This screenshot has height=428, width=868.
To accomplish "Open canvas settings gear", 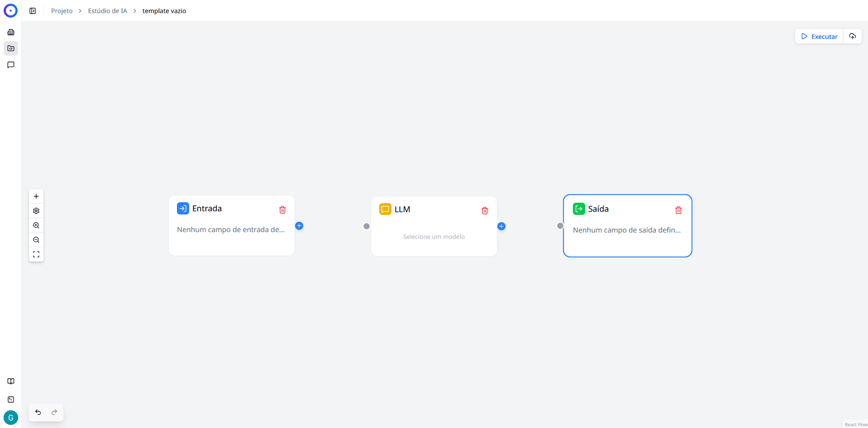I will point(36,211).
